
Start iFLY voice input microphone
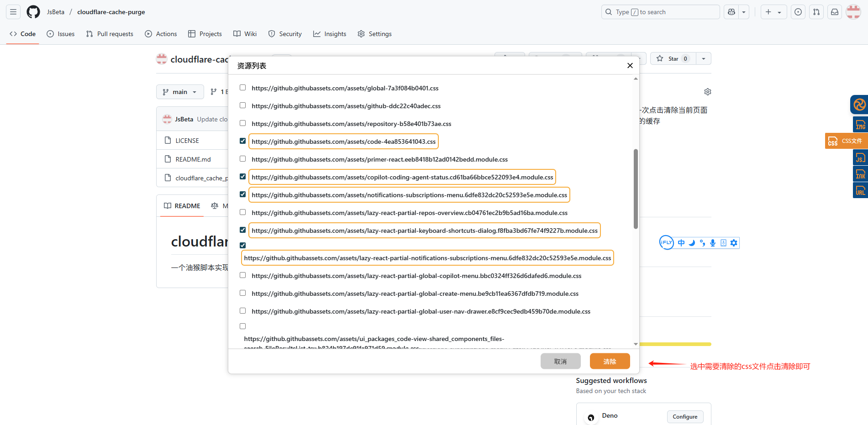pos(713,243)
